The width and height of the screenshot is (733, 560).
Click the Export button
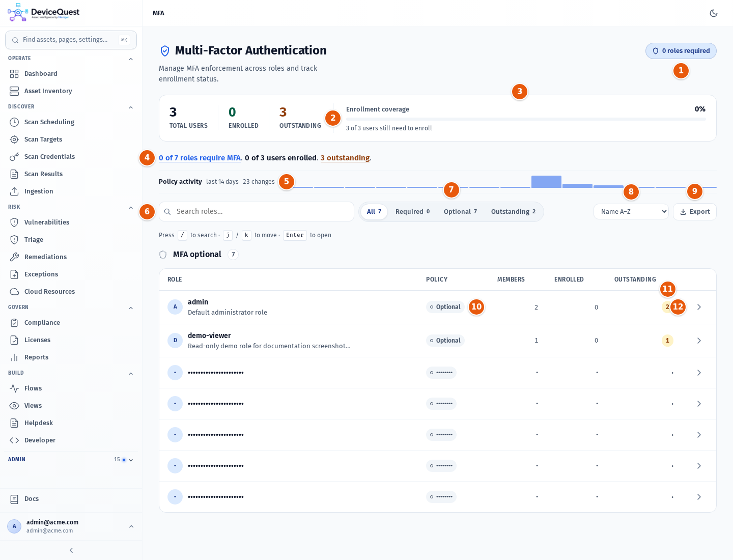695,212
